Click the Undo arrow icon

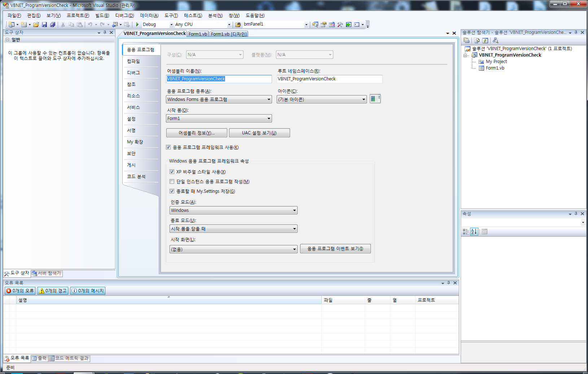[x=90, y=25]
